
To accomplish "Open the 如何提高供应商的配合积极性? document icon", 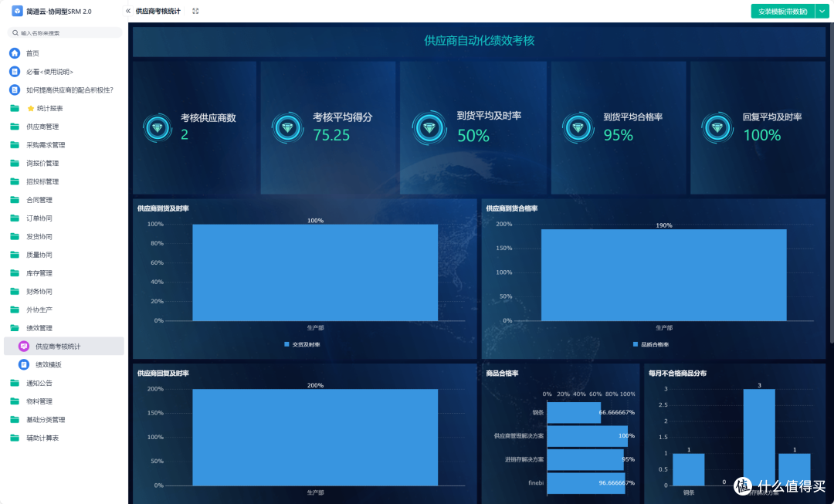I will coord(15,90).
